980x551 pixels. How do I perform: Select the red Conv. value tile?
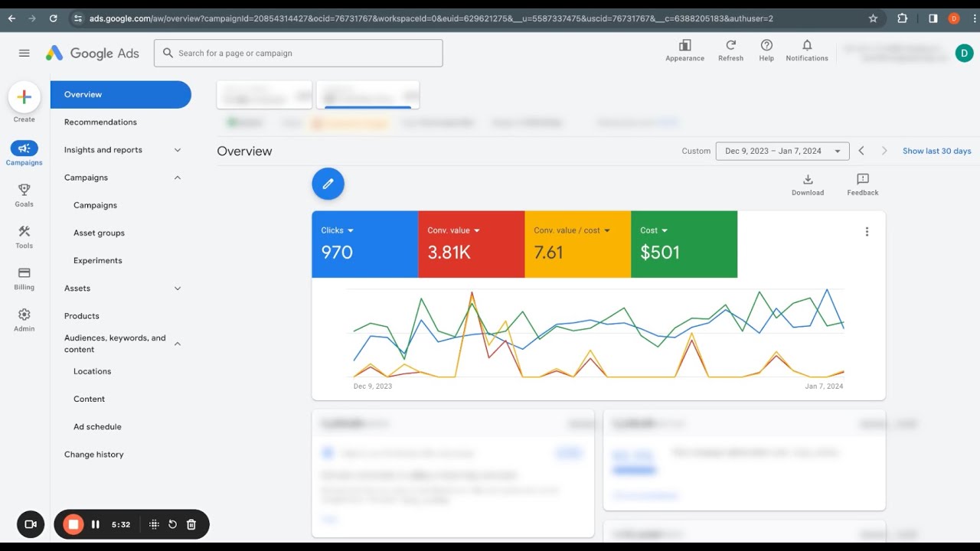[471, 244]
